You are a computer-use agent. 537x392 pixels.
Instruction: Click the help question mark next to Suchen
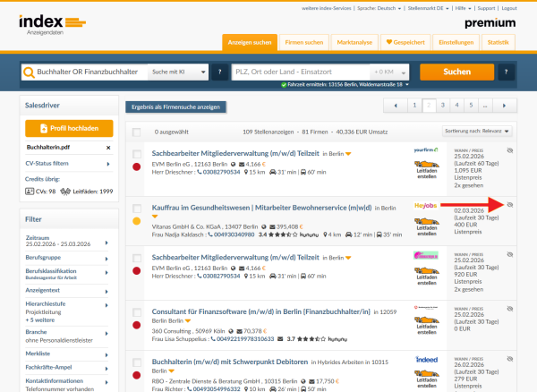[507, 72]
